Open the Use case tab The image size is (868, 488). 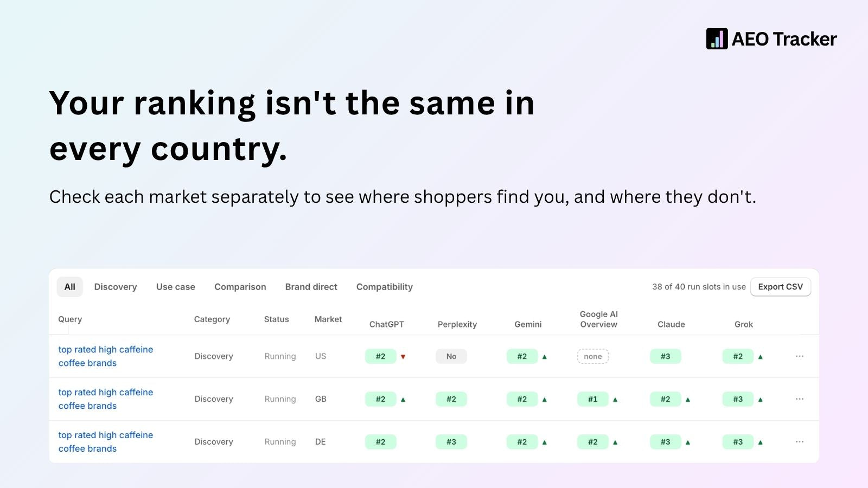176,287
